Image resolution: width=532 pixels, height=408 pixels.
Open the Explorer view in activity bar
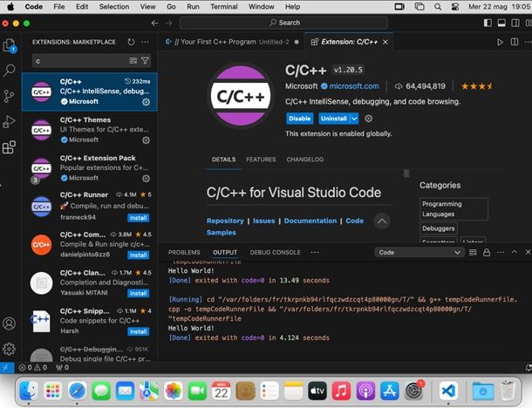coord(10,45)
